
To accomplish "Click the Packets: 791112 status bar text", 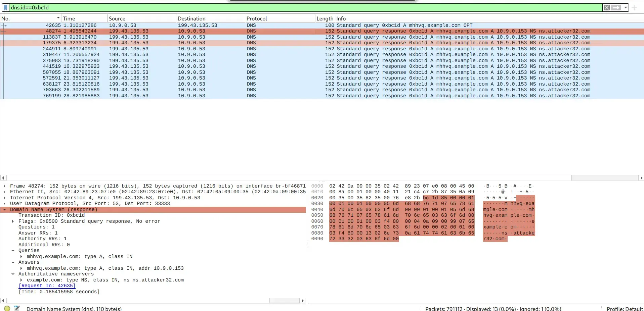I will coord(493,308).
